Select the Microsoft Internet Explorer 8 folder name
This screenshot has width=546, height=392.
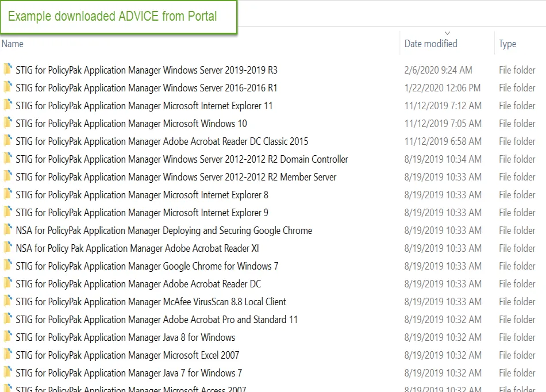142,195
